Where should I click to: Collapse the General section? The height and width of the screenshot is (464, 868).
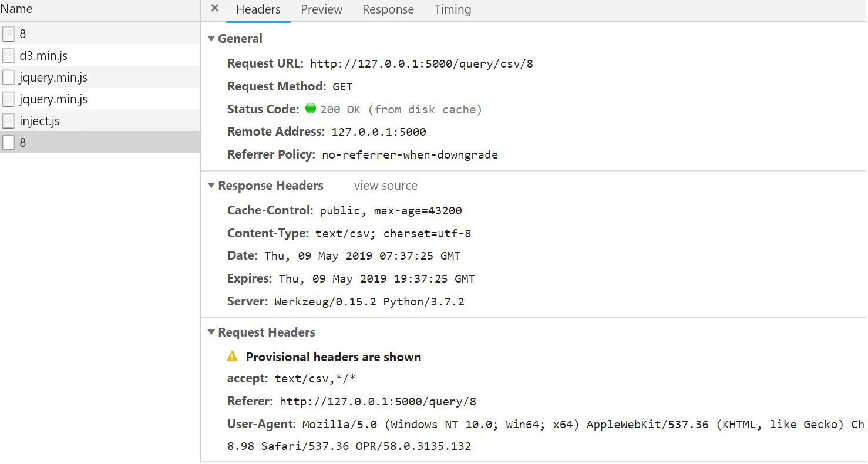pyautogui.click(x=211, y=39)
